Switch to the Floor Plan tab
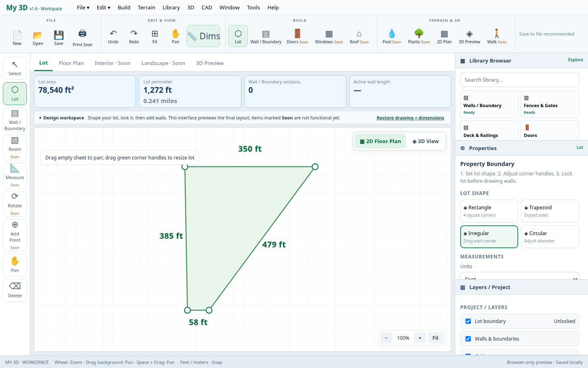Image resolution: width=588 pixels, height=368 pixels. point(71,63)
